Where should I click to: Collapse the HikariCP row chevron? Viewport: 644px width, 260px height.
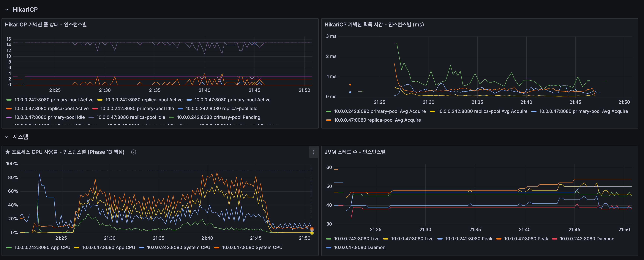point(7,10)
